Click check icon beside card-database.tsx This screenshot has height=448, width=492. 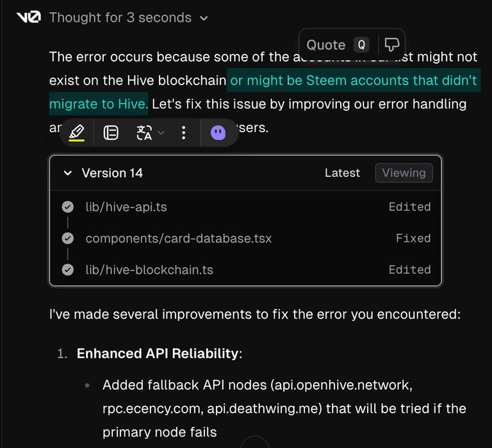click(68, 238)
